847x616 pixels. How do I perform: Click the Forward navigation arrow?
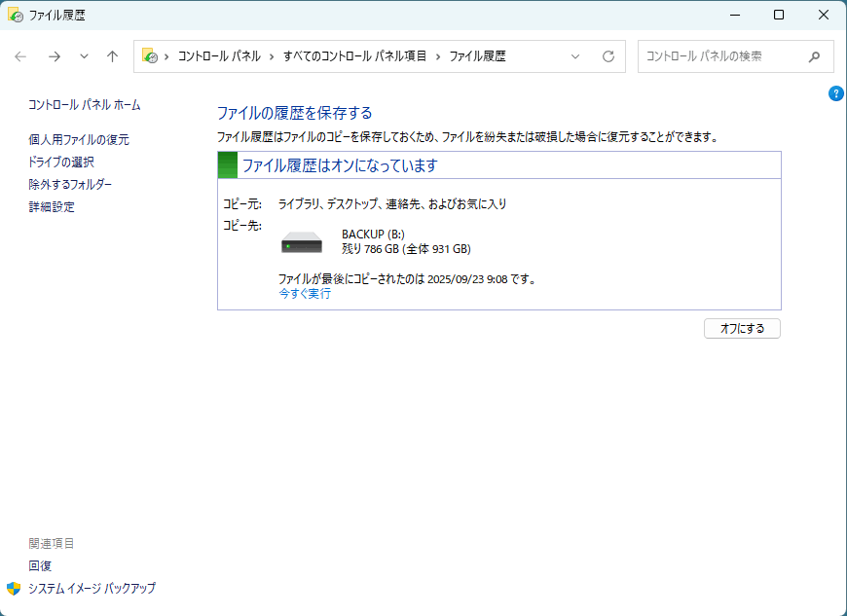55,56
